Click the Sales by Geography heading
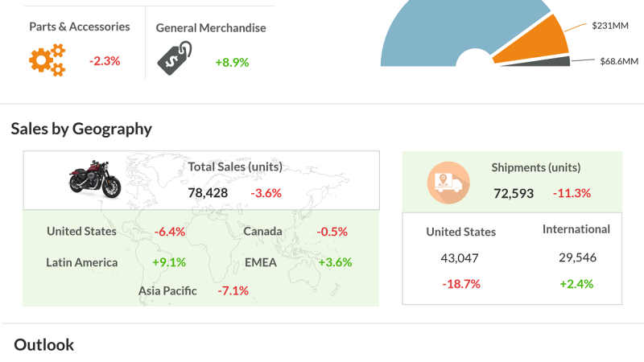 pyautogui.click(x=81, y=129)
